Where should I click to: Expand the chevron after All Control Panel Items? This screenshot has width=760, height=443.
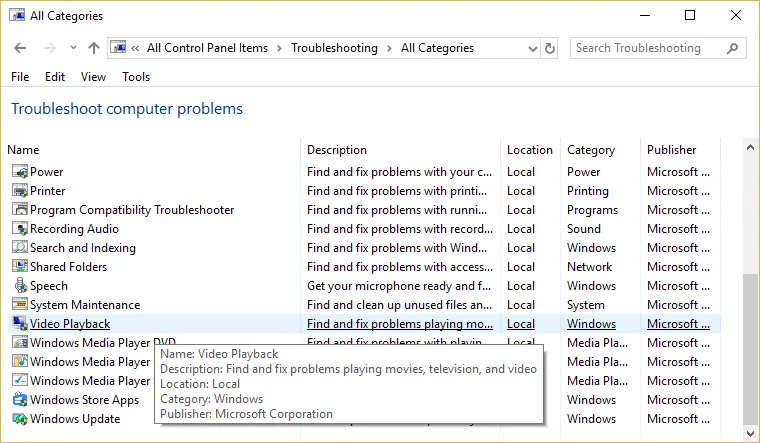tap(279, 48)
